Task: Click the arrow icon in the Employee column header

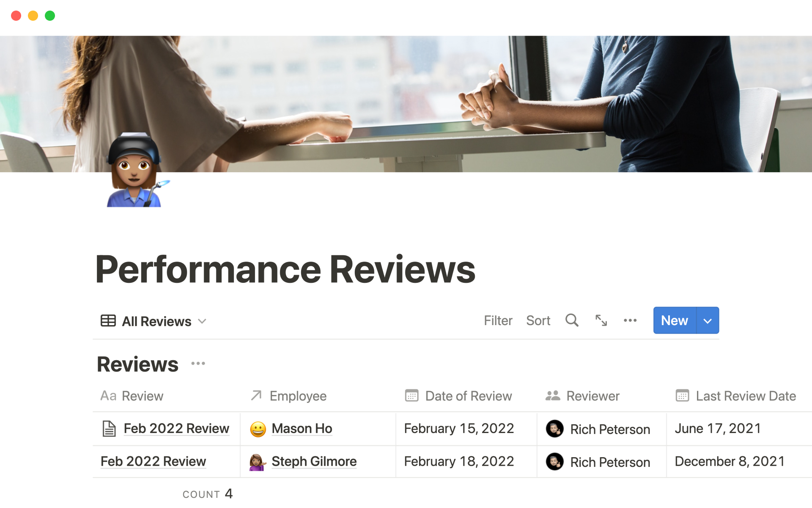Action: coord(255,396)
